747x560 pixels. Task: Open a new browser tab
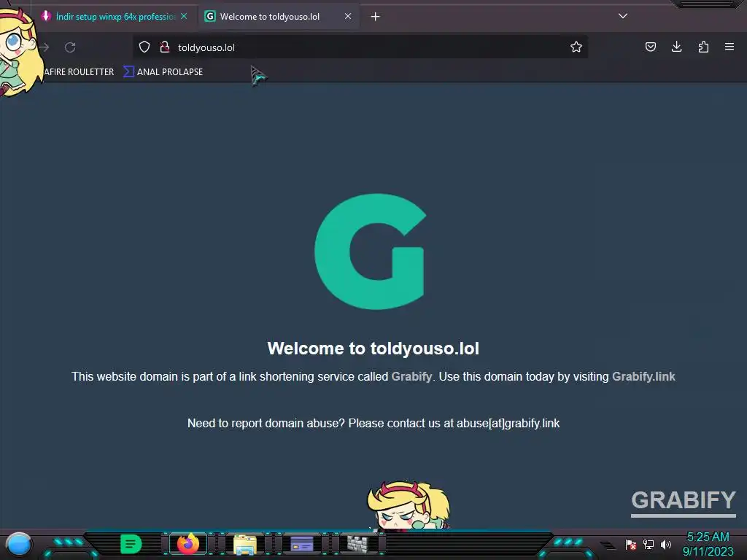(376, 17)
